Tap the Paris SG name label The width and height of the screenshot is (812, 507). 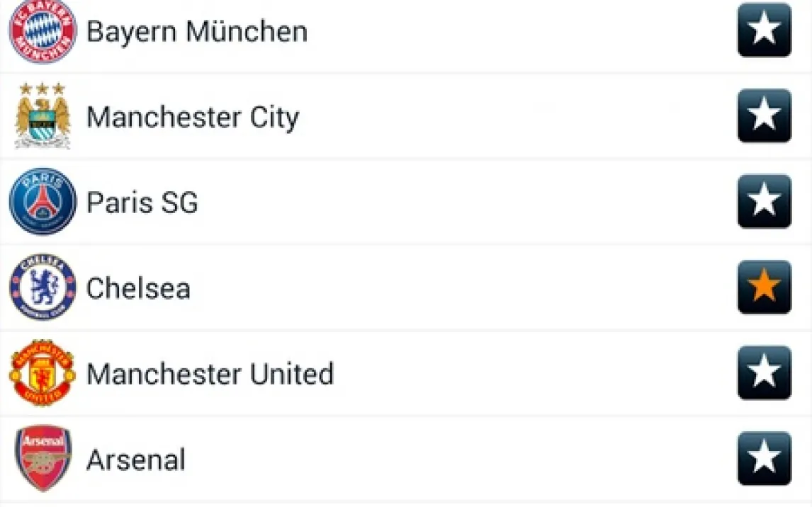tap(142, 203)
